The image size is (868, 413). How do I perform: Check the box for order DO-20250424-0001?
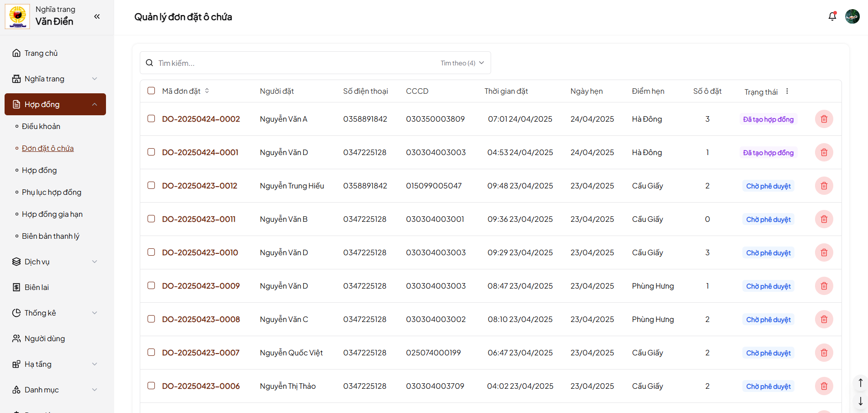151,152
